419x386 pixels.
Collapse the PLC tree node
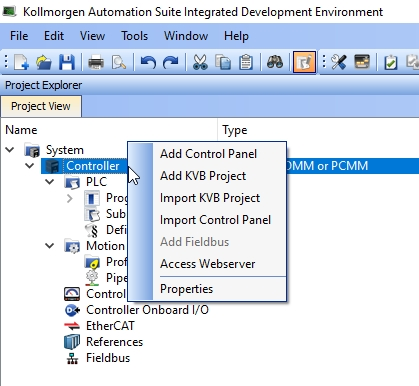click(50, 182)
